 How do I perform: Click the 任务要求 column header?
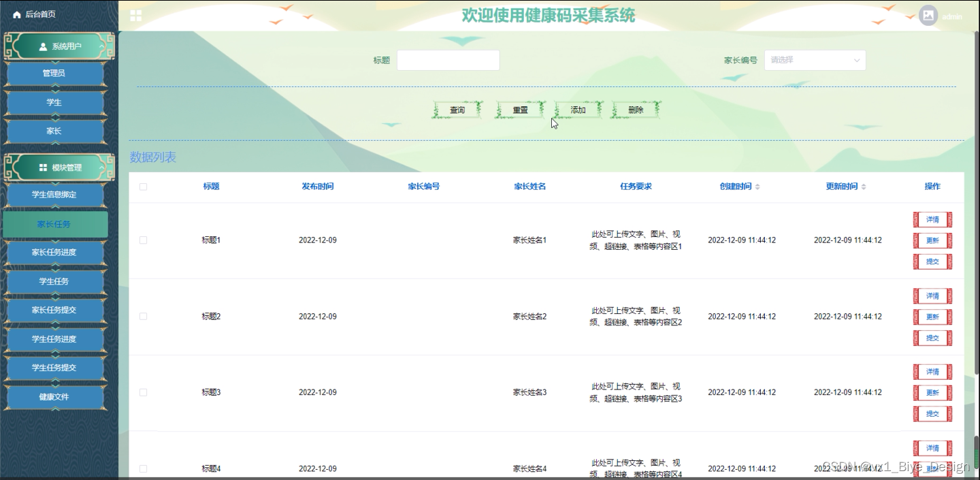[x=636, y=187]
